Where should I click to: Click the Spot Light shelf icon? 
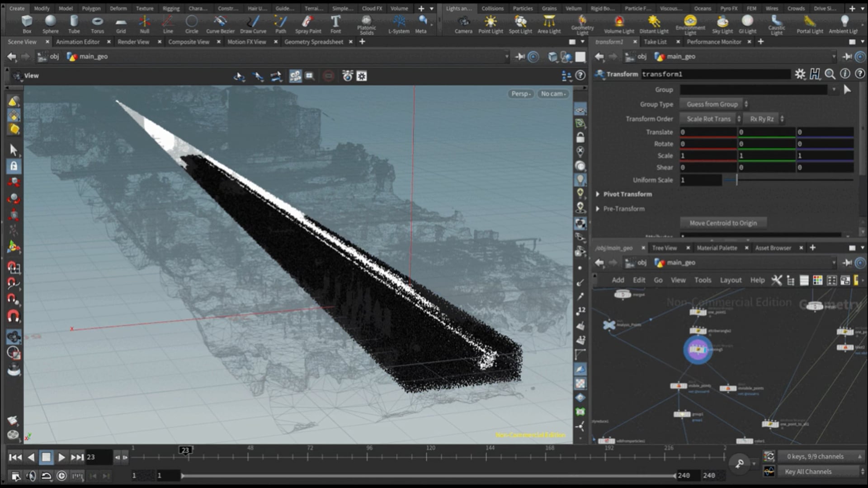(x=520, y=23)
